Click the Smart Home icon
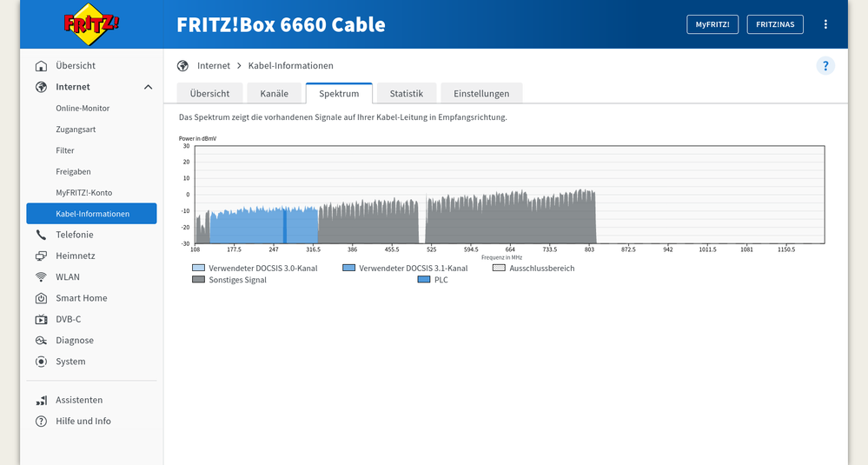This screenshot has height=465, width=868. [x=41, y=298]
